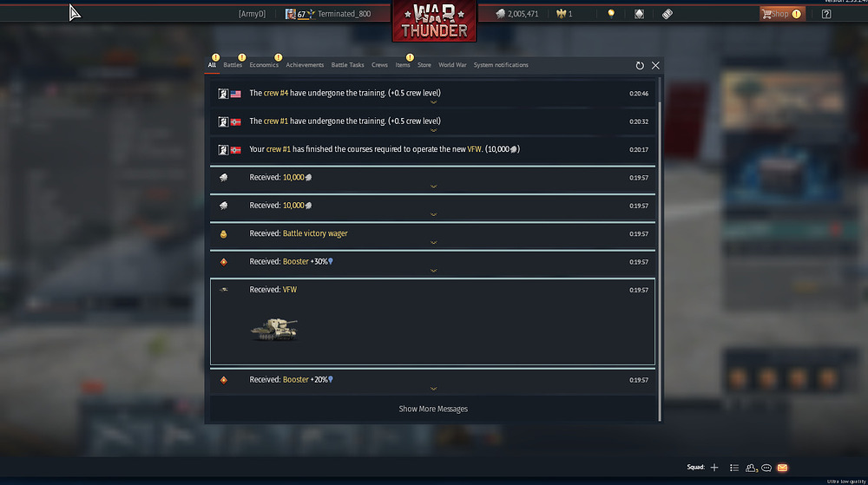Expand the Booster +30% message
The height and width of the screenshot is (485, 868).
click(x=433, y=271)
